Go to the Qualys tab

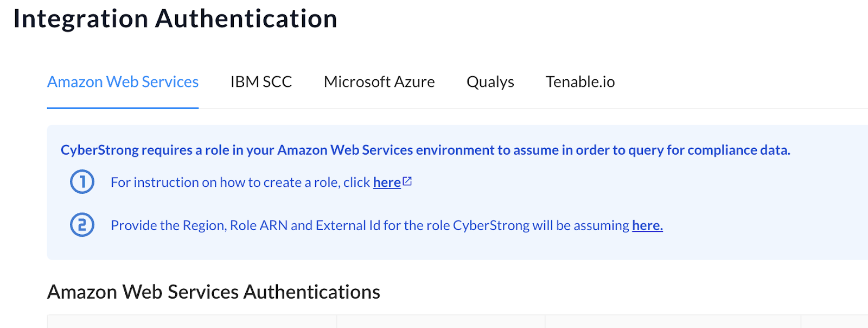490,82
